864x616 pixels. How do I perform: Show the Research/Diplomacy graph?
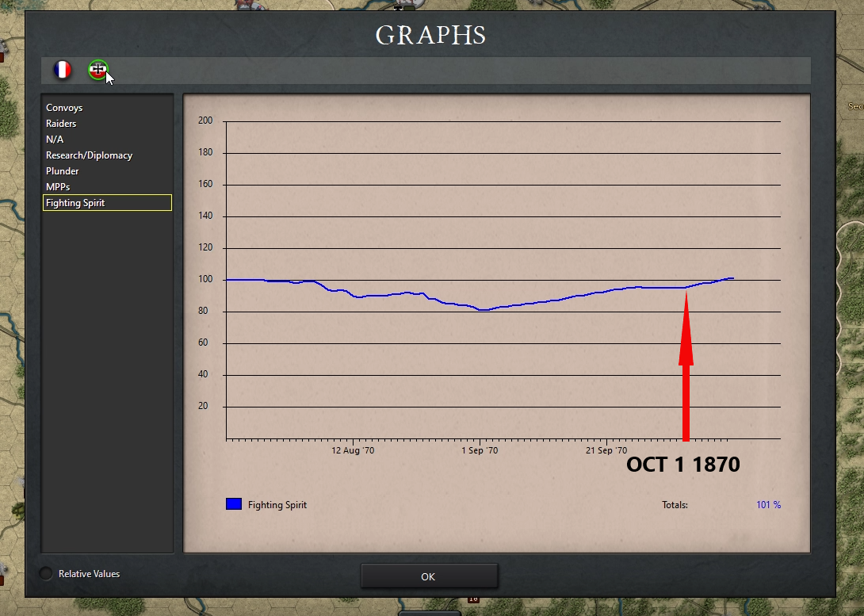click(x=89, y=155)
